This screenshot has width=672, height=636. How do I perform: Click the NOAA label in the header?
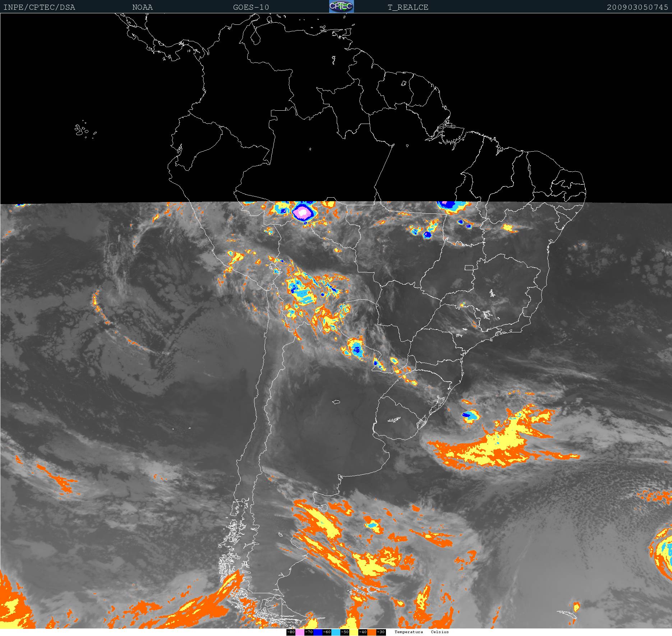point(142,7)
